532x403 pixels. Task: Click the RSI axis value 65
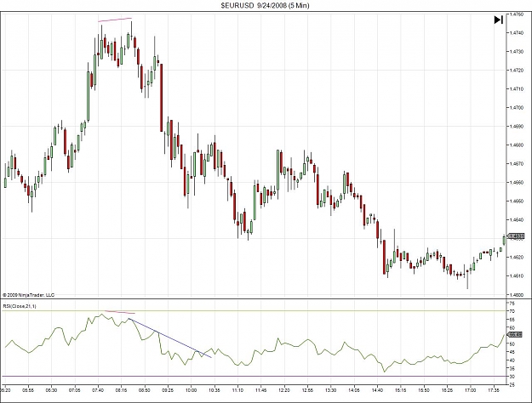[512, 320]
